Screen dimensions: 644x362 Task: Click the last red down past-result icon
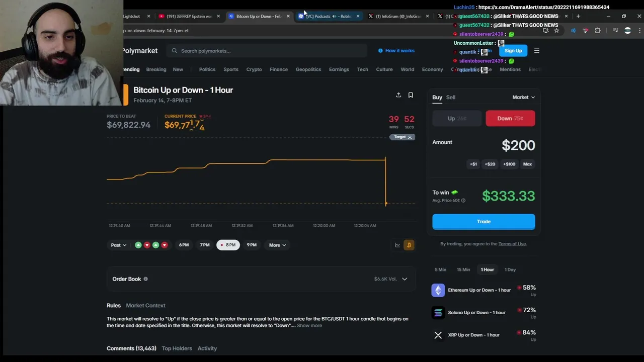(164, 245)
